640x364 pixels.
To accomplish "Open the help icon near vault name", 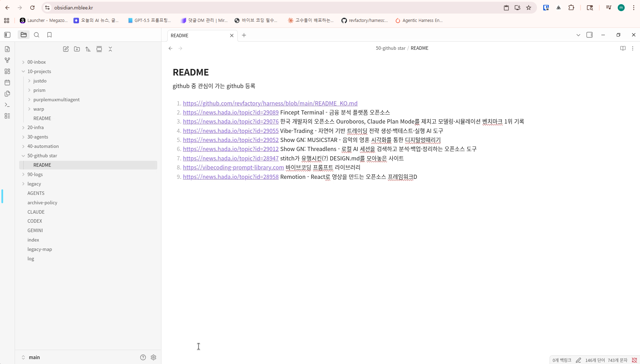I will [143, 357].
